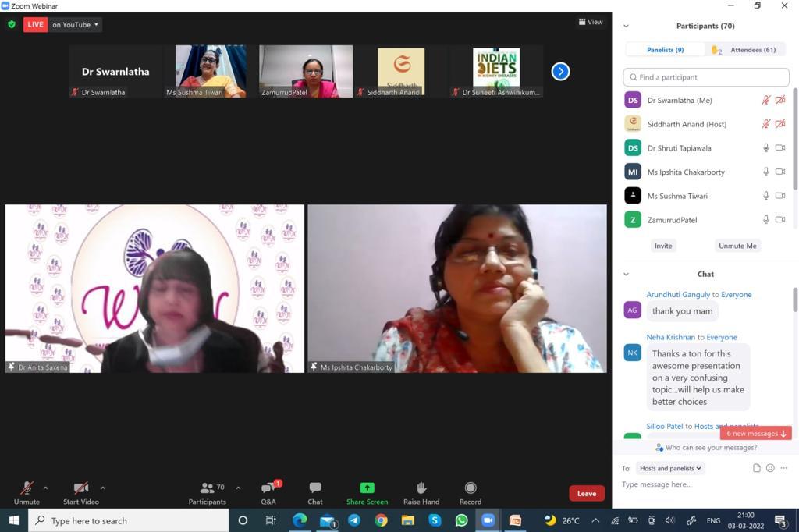The height and width of the screenshot is (532, 799).
Task: Select the Panelists (9) tab
Action: click(665, 50)
